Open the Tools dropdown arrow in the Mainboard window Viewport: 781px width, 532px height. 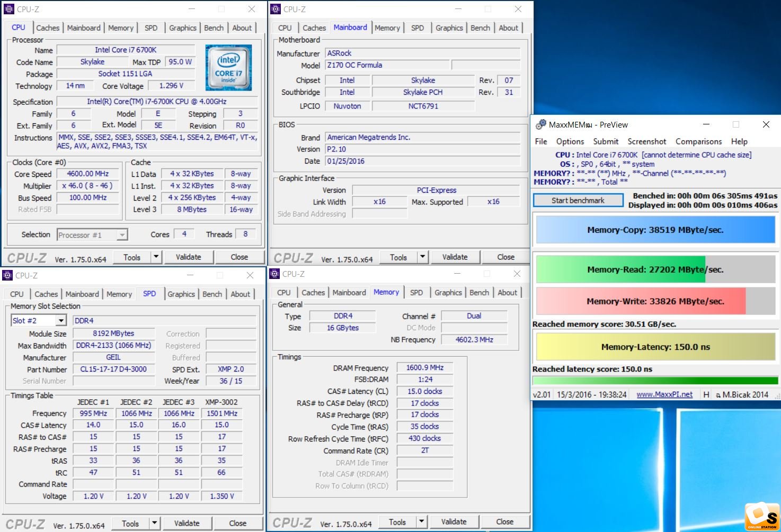click(422, 257)
